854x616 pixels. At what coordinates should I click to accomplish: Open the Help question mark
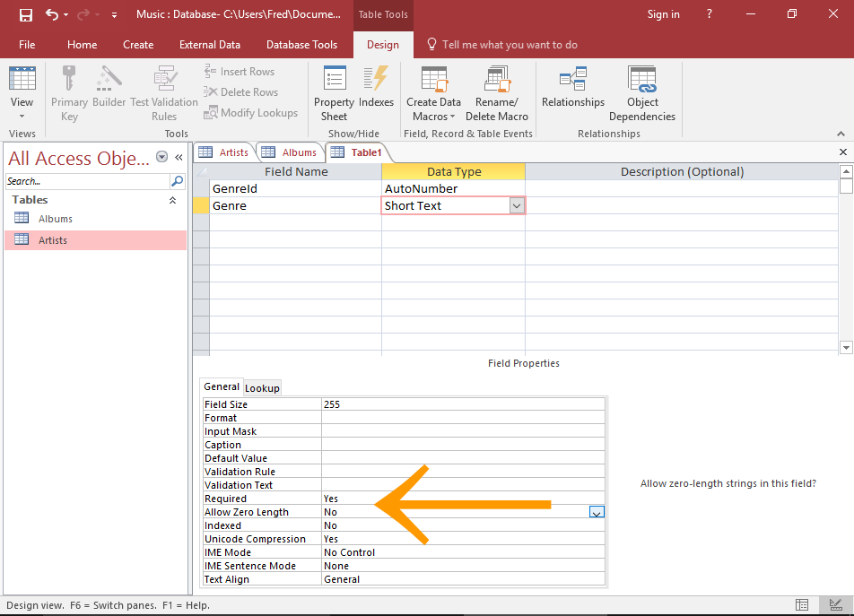click(x=709, y=14)
